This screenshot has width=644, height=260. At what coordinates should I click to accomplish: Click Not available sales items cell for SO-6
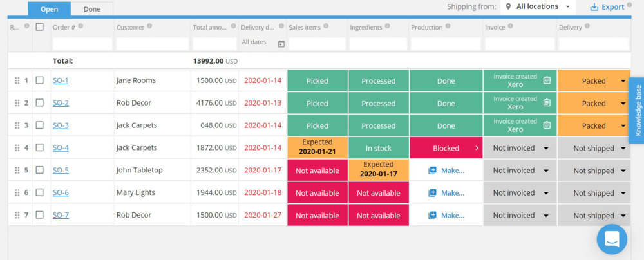[x=317, y=193]
